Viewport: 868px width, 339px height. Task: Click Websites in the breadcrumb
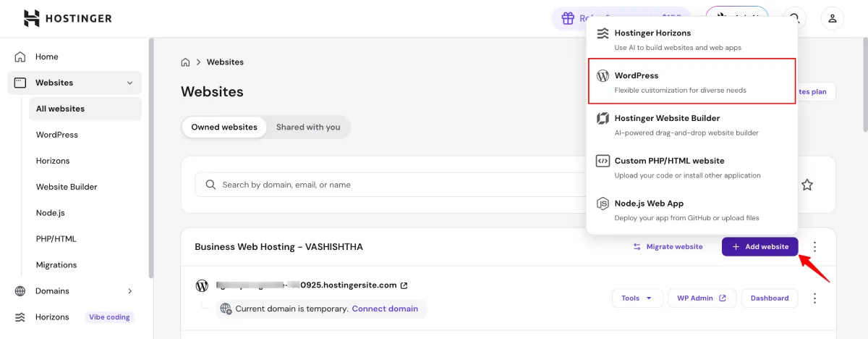(x=225, y=62)
